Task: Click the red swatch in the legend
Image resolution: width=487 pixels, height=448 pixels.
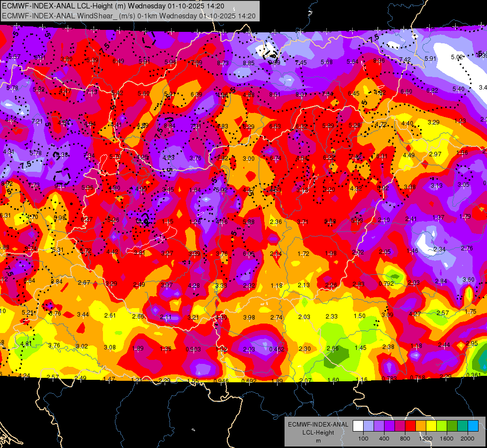Action: (410, 426)
